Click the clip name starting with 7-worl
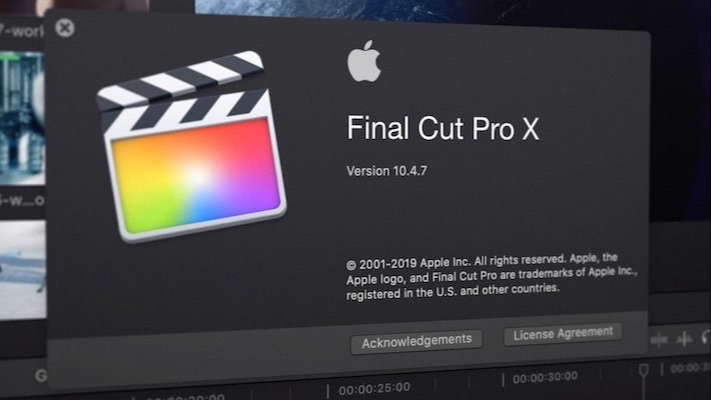711x400 pixels. click(22, 31)
